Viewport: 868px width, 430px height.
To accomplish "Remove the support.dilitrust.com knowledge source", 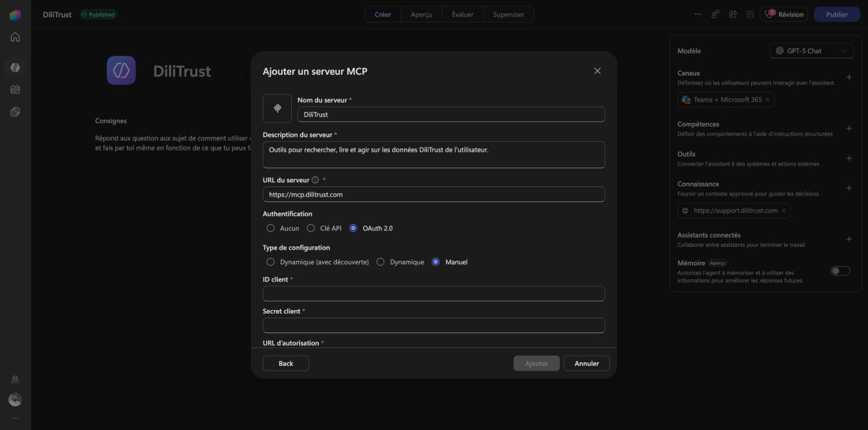I will point(783,211).
